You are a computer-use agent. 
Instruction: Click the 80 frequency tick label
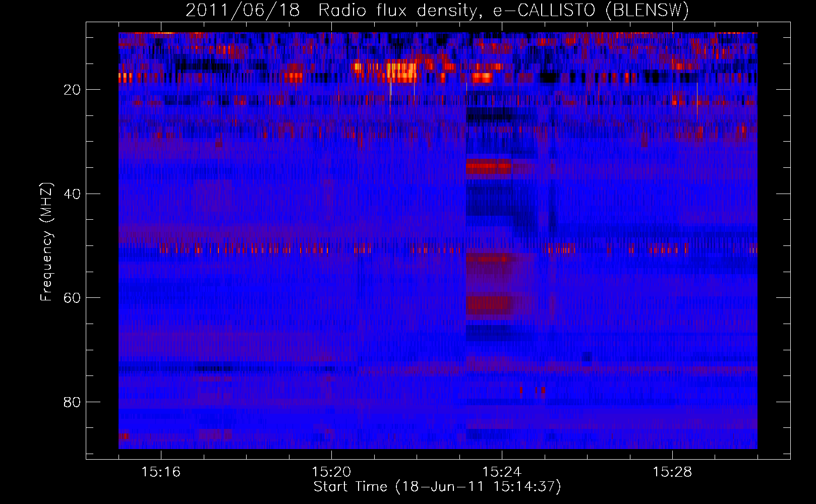[x=73, y=402]
